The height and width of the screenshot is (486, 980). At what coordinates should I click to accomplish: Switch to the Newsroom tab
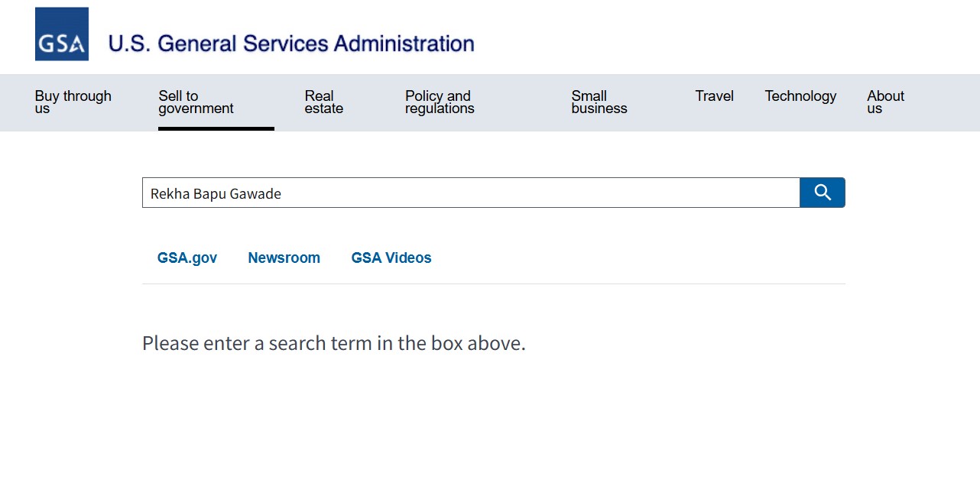[284, 258]
